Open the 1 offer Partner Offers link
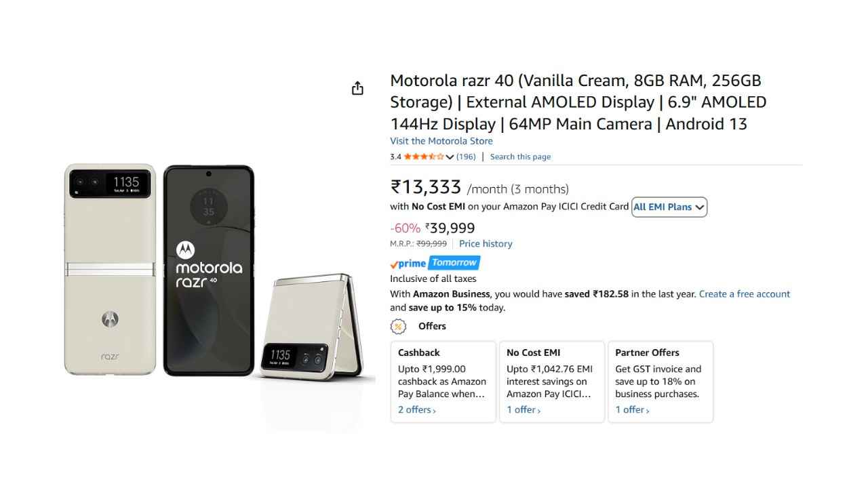 click(x=632, y=410)
